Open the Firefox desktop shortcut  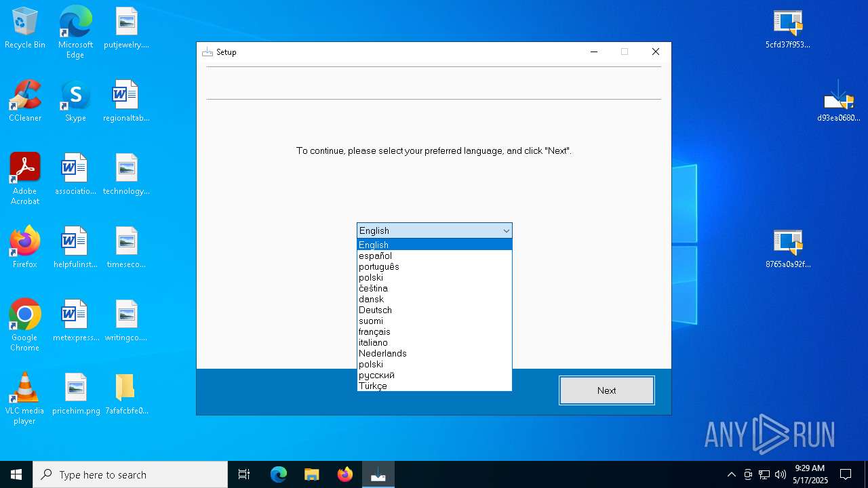click(25, 247)
